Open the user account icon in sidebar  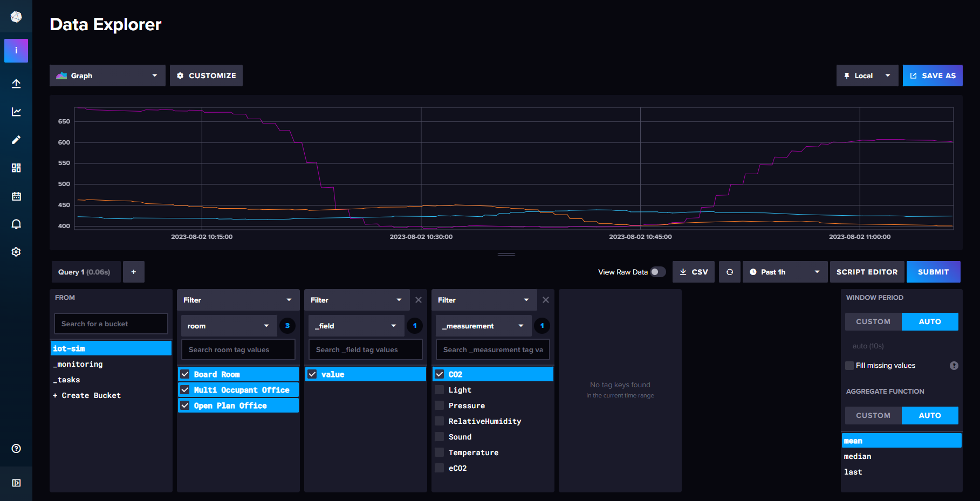click(x=16, y=50)
